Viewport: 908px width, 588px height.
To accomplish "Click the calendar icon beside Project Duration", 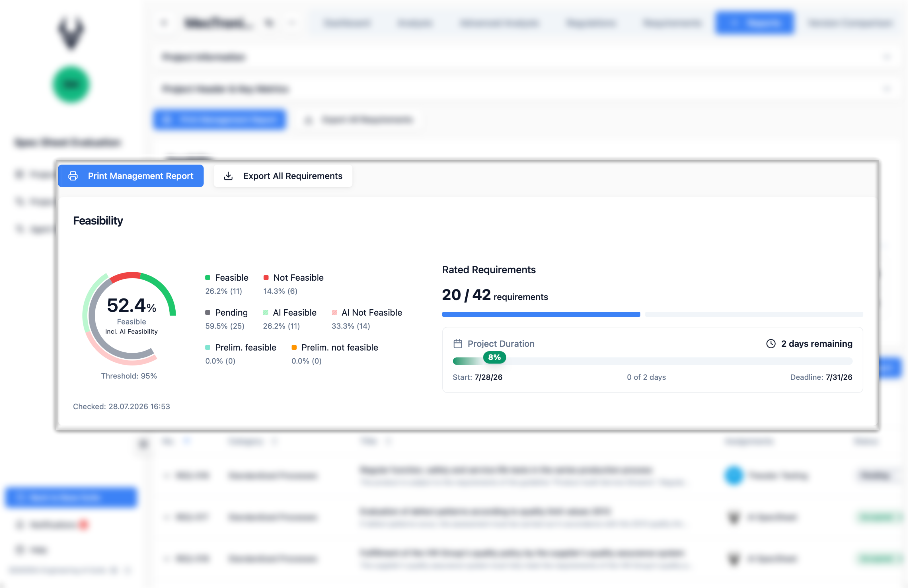I will tap(457, 344).
